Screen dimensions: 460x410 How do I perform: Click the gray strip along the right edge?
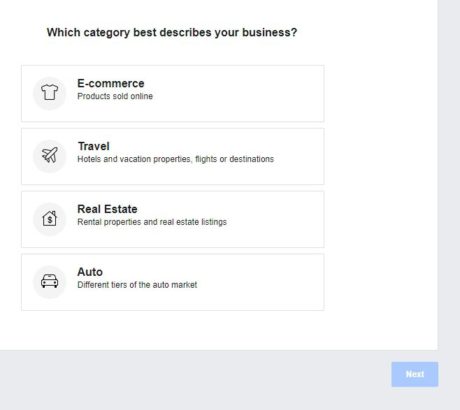click(x=449, y=175)
